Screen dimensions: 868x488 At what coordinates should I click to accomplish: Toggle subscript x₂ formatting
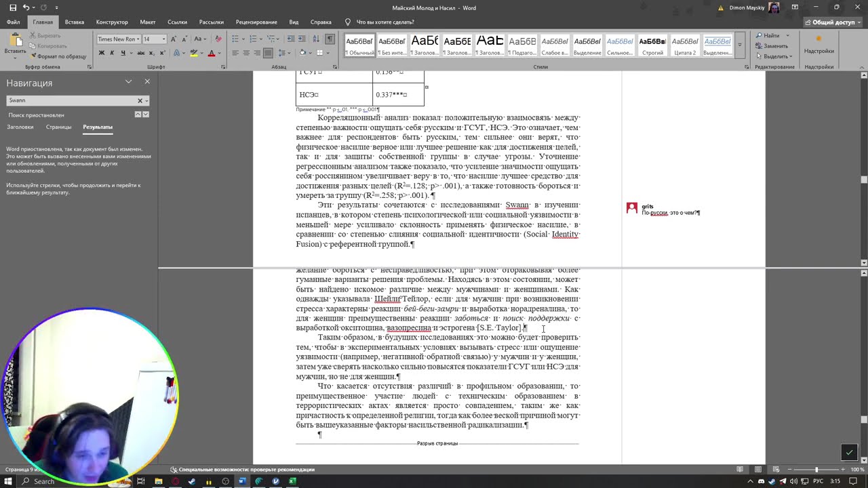151,53
